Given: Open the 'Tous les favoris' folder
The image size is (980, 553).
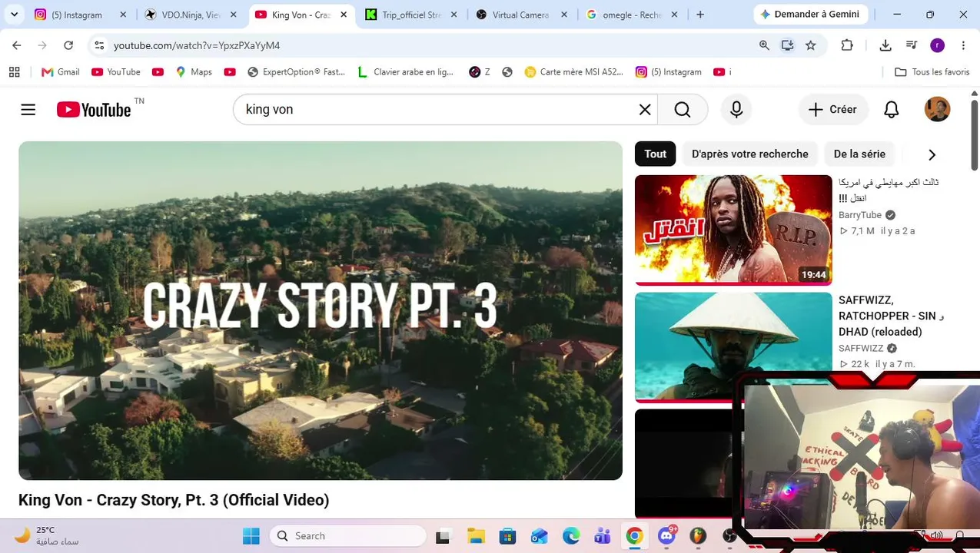Looking at the screenshot, I should (x=932, y=72).
